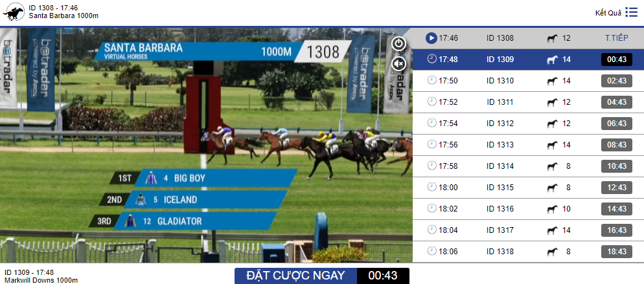Toggle the muted speaker icon
This screenshot has width=644, height=284.
click(x=399, y=64)
